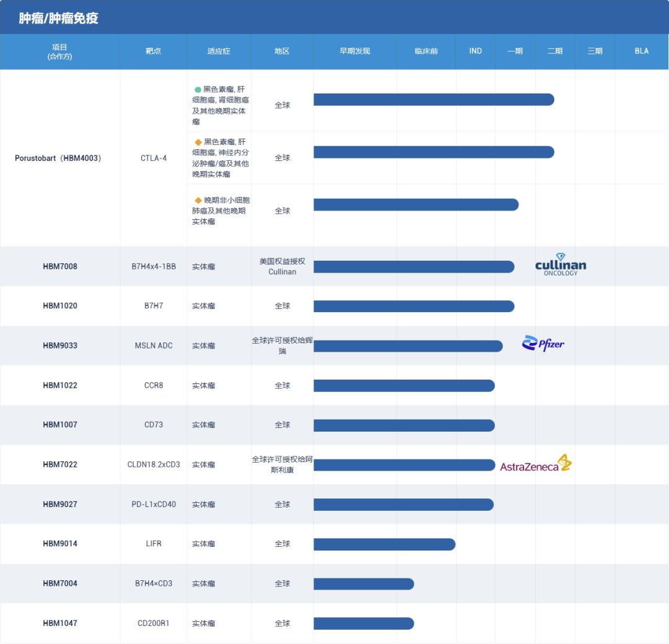Viewport: 669px width, 644px height.
Task: Select the HBM9014 project name
Action: point(60,544)
